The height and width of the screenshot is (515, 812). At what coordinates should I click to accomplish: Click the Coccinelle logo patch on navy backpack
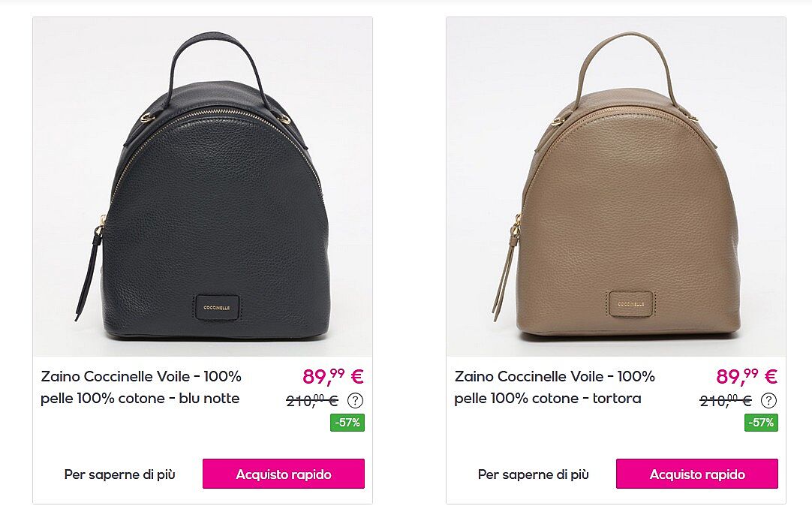click(x=218, y=307)
